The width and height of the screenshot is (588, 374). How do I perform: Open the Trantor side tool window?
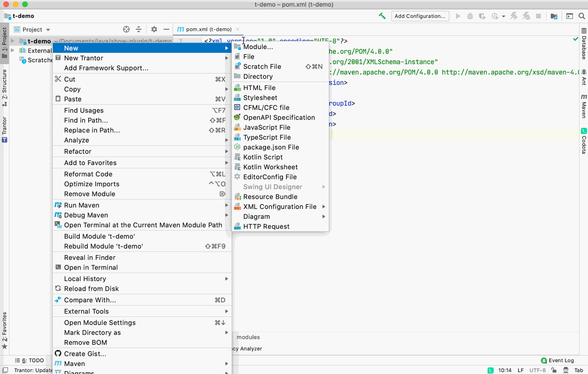(4, 129)
